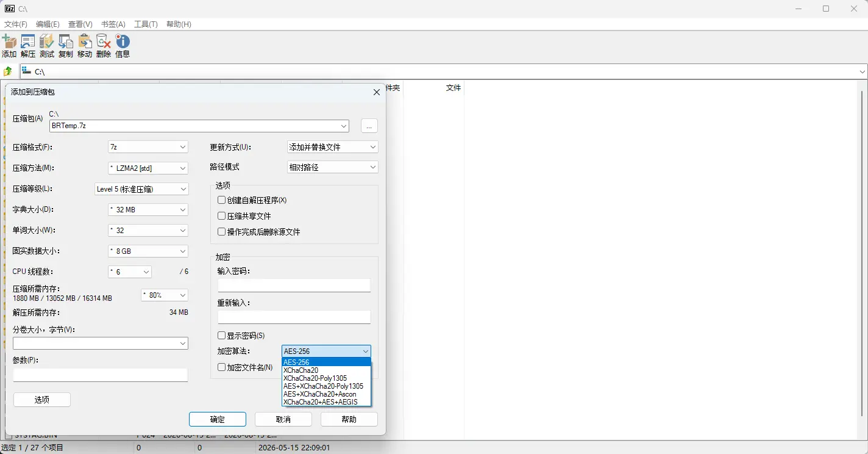Click the 移动 (Move) toolbar icon
The height and width of the screenshot is (454, 868).
pyautogui.click(x=85, y=46)
